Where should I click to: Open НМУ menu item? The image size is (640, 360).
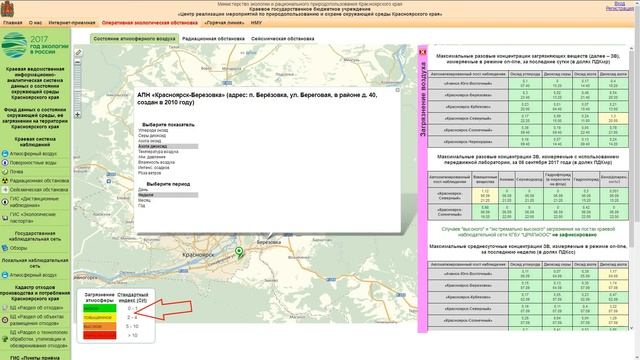click(x=256, y=23)
